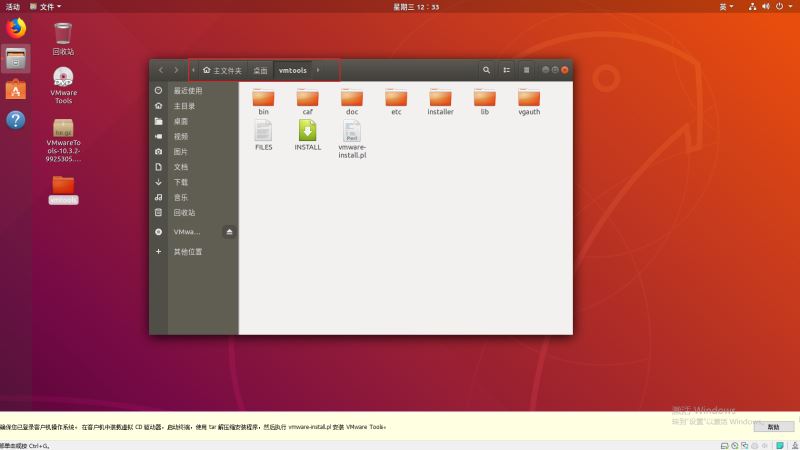Open 其他位置 (Other Locations) in sidebar
This screenshot has width=800, height=450.
click(187, 252)
